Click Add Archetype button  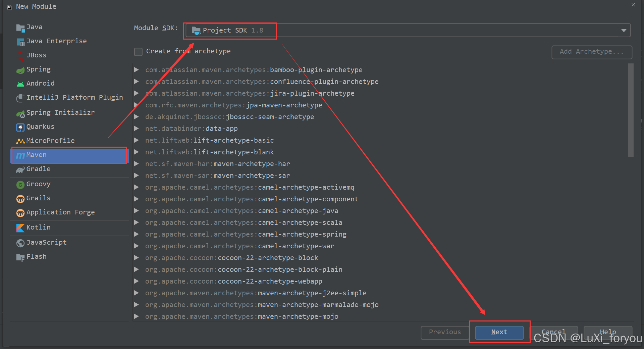click(x=592, y=52)
